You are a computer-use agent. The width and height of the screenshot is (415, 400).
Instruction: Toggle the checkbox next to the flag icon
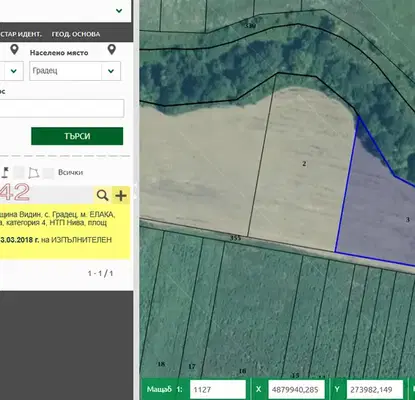click(19, 173)
